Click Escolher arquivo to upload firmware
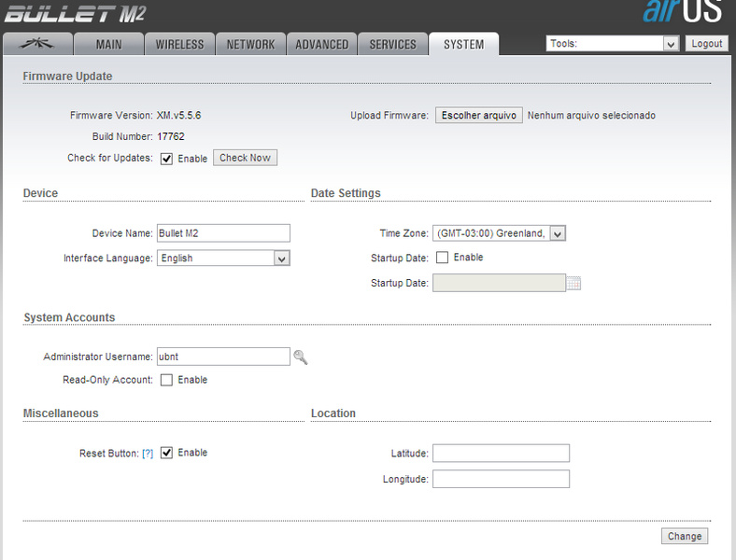This screenshot has height=560, width=736. (479, 116)
